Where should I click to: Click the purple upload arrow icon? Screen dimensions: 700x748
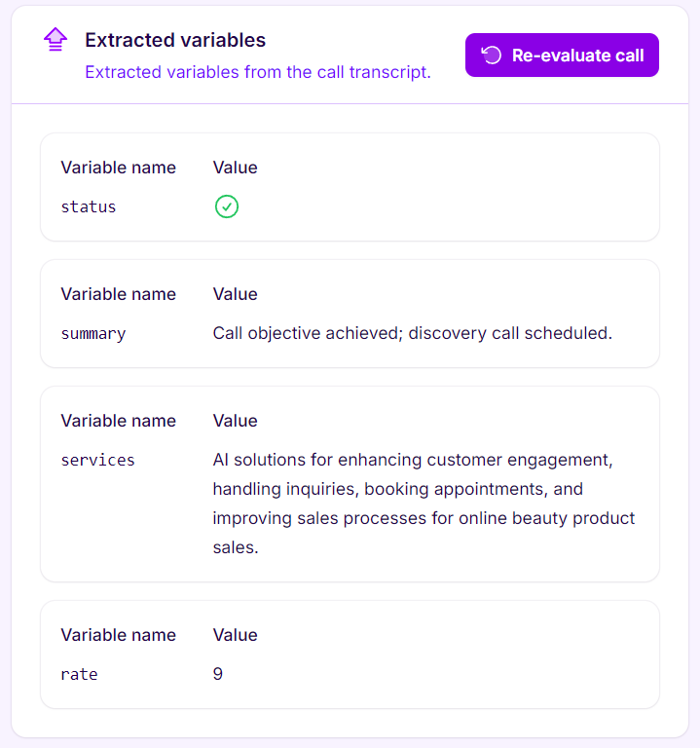(x=55, y=39)
